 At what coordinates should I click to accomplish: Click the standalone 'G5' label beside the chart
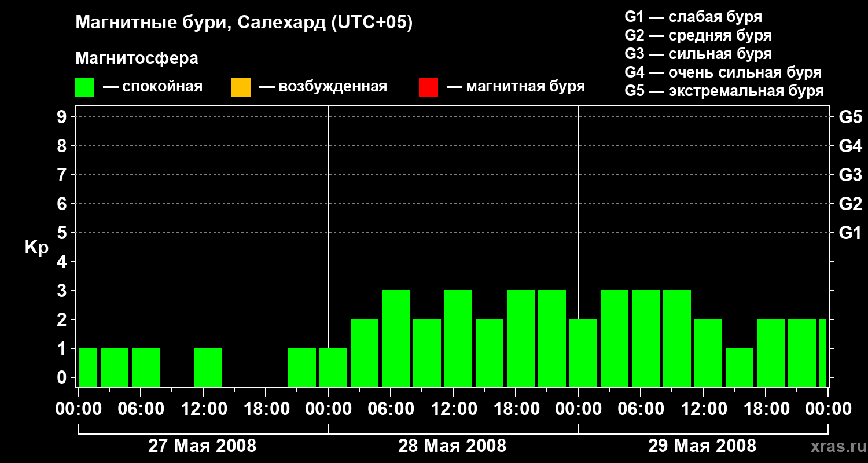(851, 117)
